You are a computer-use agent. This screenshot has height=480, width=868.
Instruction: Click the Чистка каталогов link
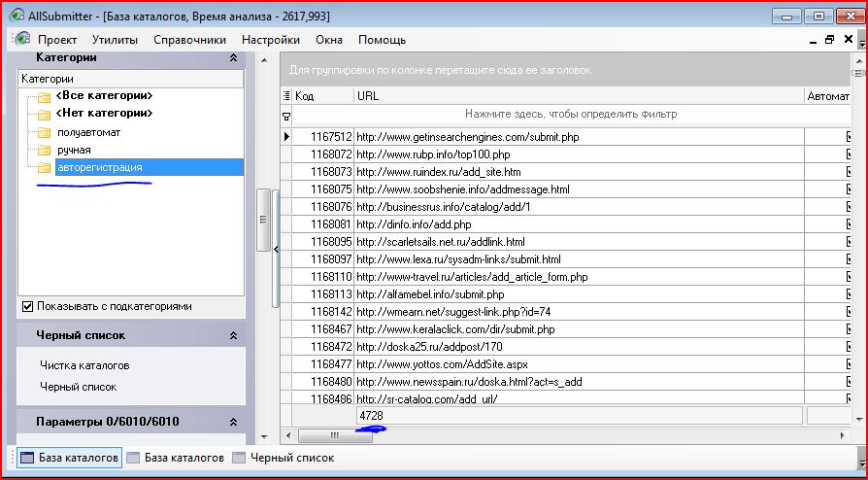tap(84, 365)
